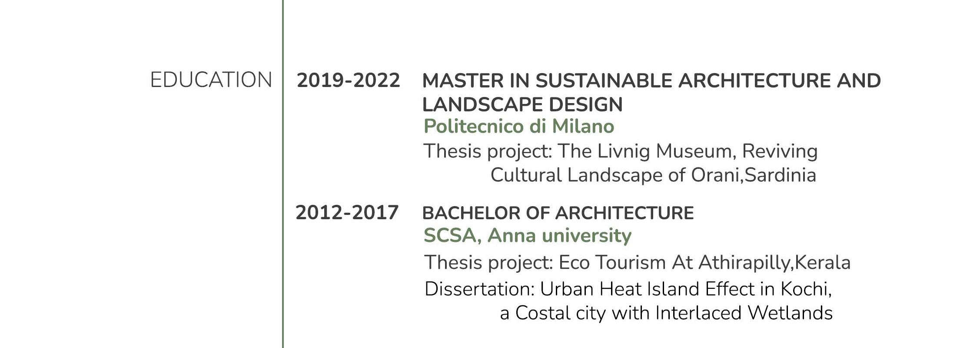Click the Cultural Landscape of Orani, Sardinia line
Screen dimensions: 980x348
(x=653, y=175)
